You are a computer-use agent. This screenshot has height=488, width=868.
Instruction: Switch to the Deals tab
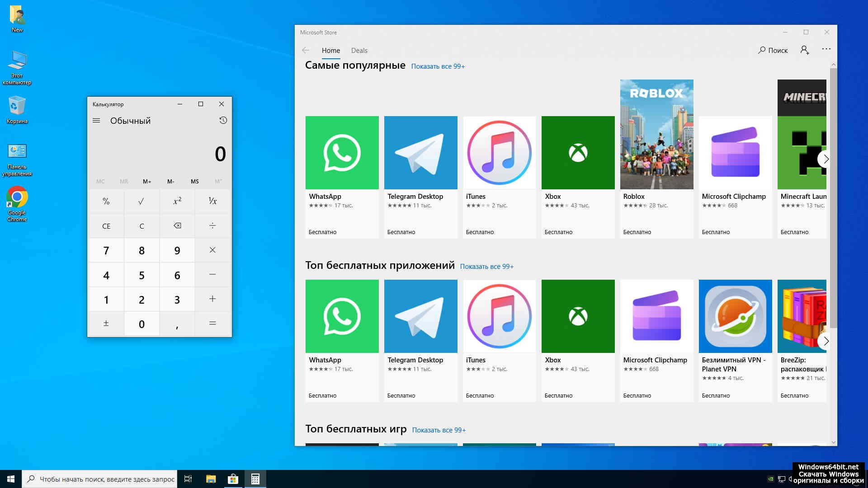tap(359, 51)
